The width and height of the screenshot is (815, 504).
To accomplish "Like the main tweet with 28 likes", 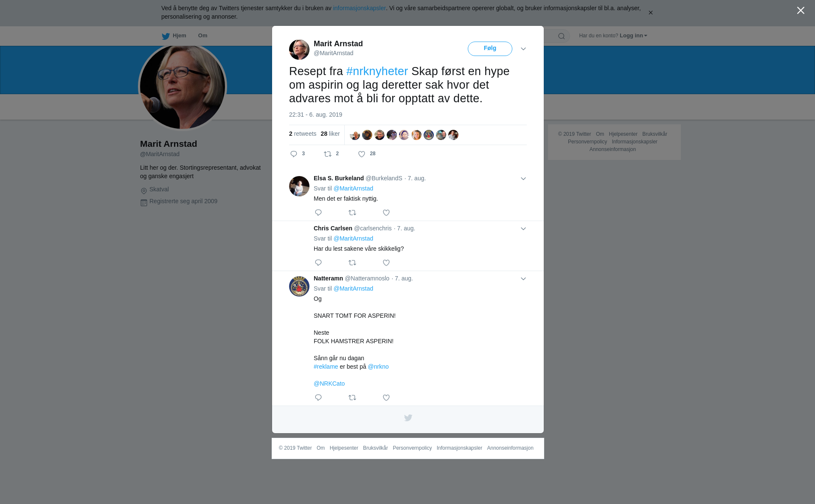I will point(362,154).
